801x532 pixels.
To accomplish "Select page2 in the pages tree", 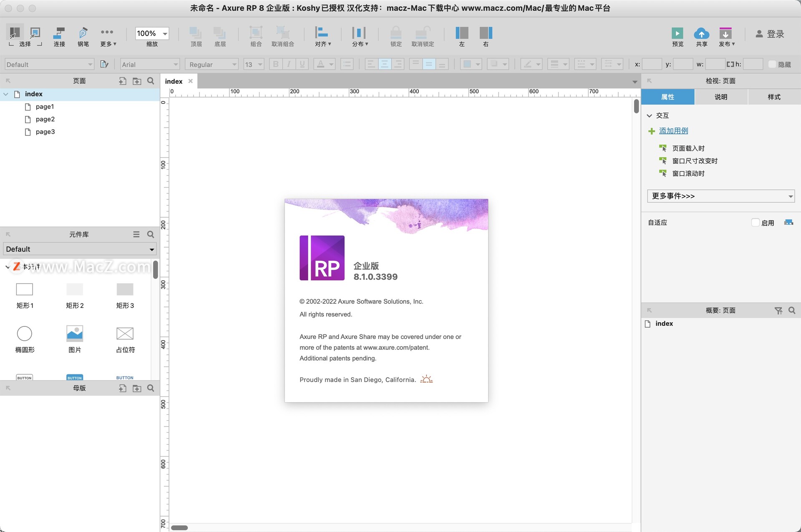I will tap(45, 119).
